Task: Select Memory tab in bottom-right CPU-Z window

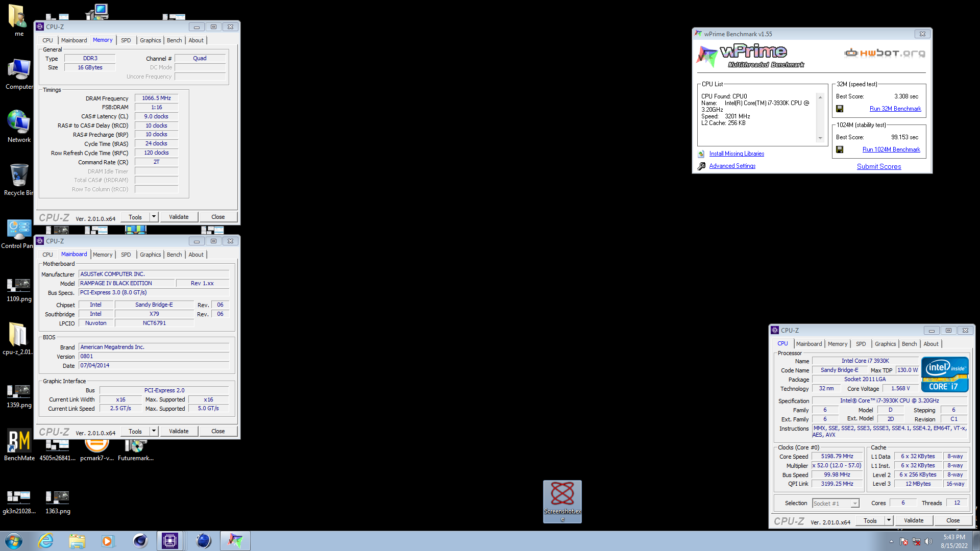Action: [x=838, y=344]
